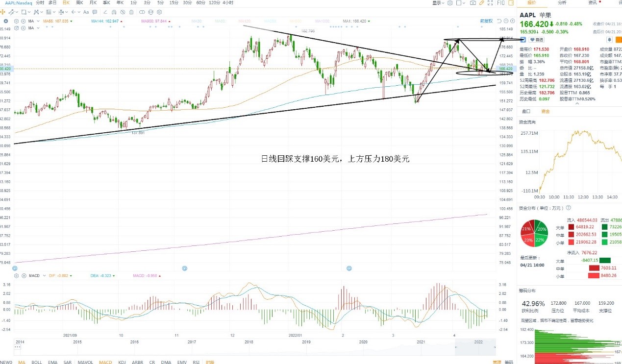Image resolution: width=622 pixels, height=364 pixels.
Task: Click the timeline options dots button
Action: click(x=18, y=347)
